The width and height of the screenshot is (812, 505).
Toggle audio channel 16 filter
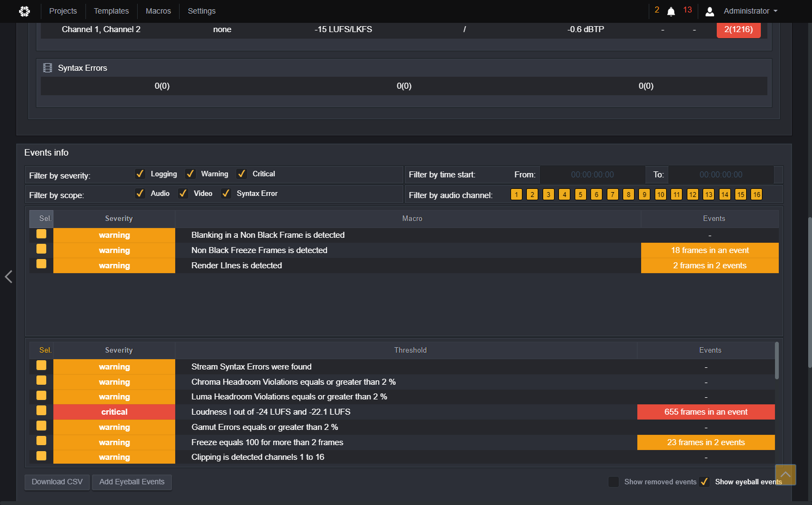[756, 194]
